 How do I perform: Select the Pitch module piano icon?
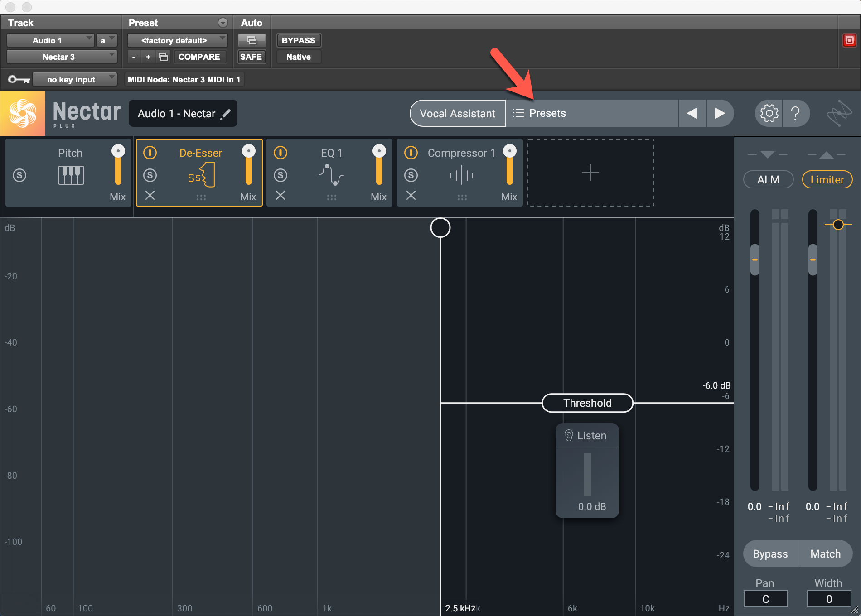coord(71,175)
